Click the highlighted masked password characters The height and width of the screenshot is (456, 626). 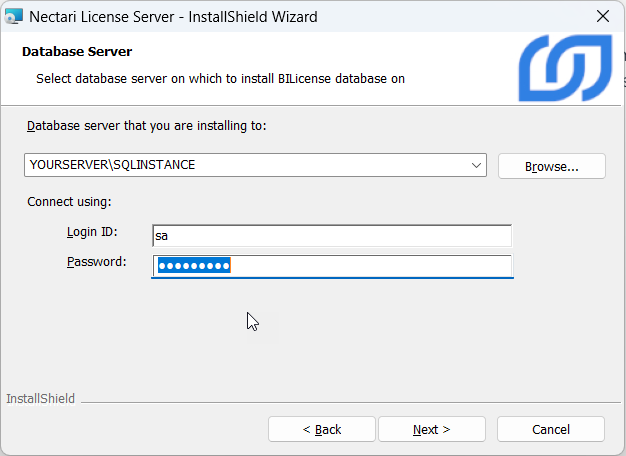(x=193, y=265)
